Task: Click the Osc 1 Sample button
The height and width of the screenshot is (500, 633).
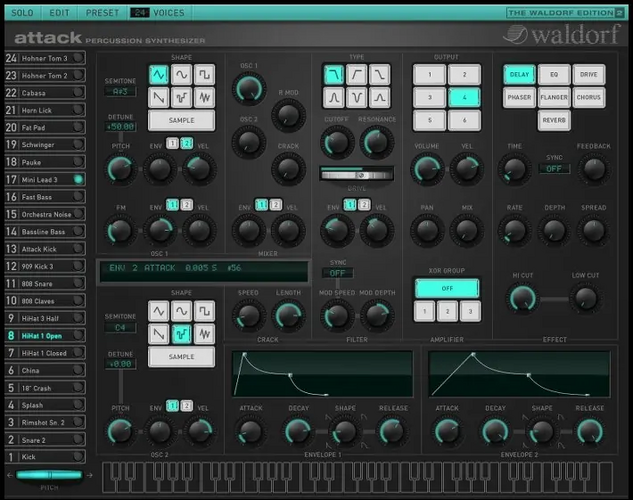Action: click(x=182, y=120)
